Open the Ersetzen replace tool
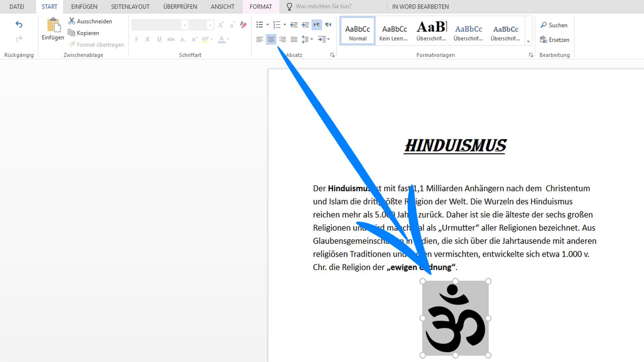644x362 pixels. tap(555, 40)
